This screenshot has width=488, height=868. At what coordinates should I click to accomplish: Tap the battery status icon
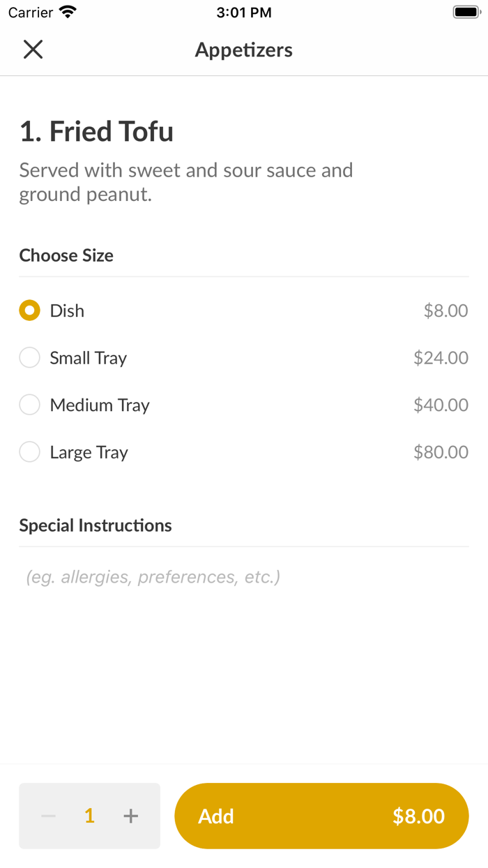point(466,13)
